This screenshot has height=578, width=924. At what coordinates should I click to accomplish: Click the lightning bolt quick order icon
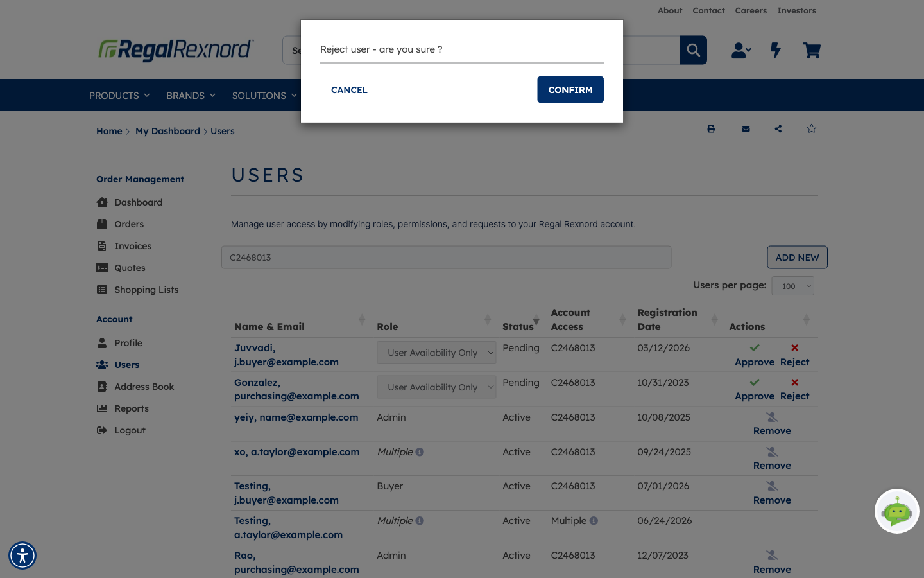click(x=776, y=50)
